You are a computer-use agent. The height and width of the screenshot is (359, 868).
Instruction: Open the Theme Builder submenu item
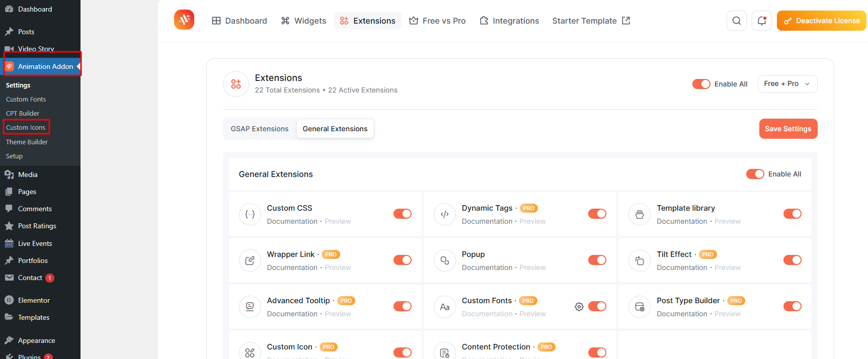(x=27, y=142)
